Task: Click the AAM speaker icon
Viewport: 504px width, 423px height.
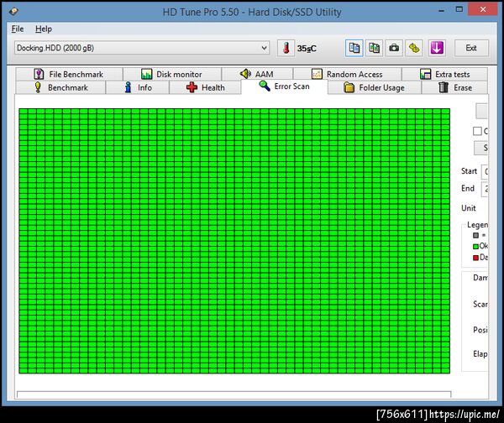Action: [245, 74]
